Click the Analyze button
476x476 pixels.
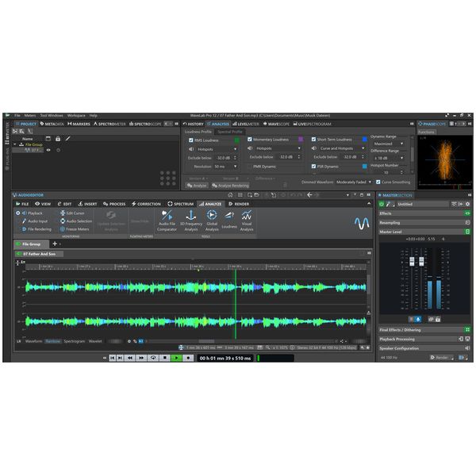(x=197, y=186)
